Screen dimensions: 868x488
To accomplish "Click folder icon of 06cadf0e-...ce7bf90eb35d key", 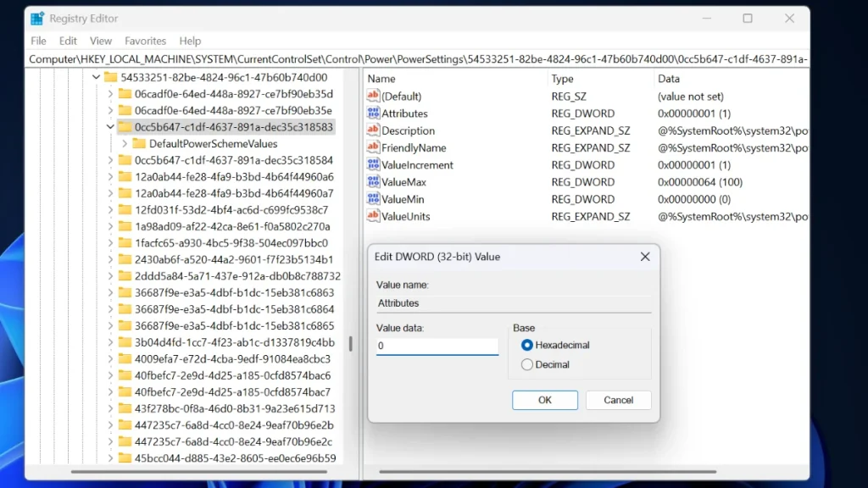I will click(x=125, y=93).
